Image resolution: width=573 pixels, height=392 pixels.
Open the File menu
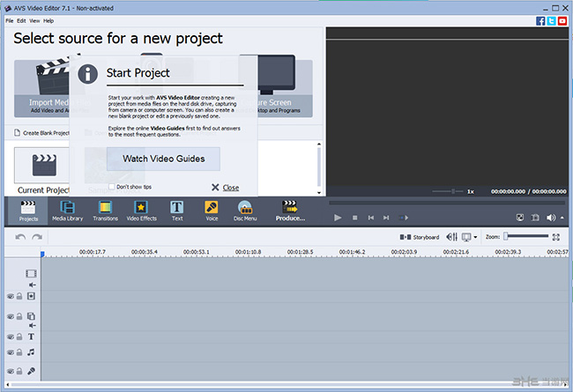click(x=10, y=21)
